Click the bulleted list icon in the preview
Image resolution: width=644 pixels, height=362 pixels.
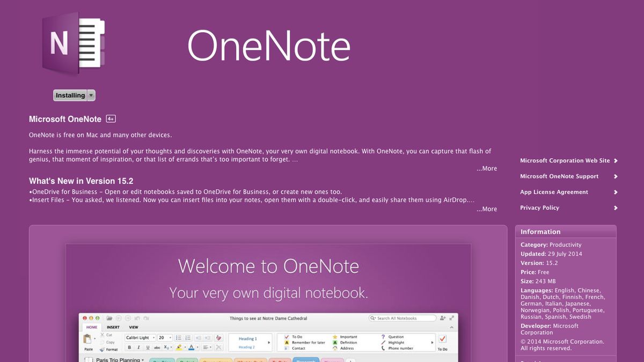179,338
